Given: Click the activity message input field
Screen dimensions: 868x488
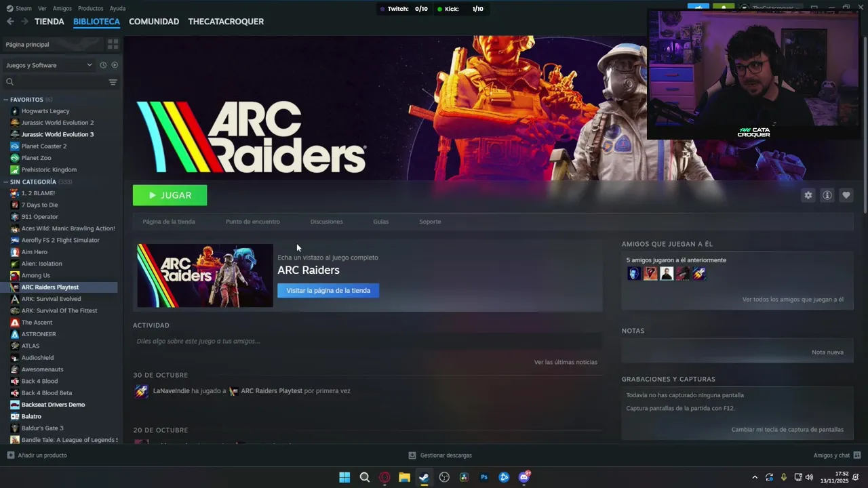Looking at the screenshot, I should click(x=367, y=341).
